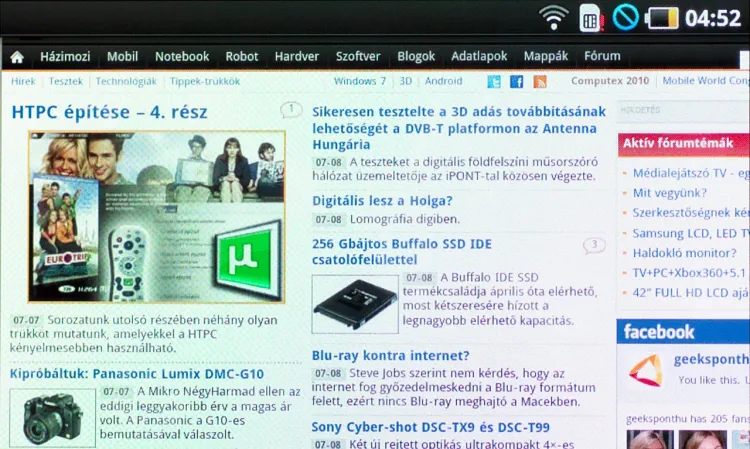750x449 pixels.
Task: Open the HTPC építése – 4. rész headline
Action: click(x=110, y=112)
